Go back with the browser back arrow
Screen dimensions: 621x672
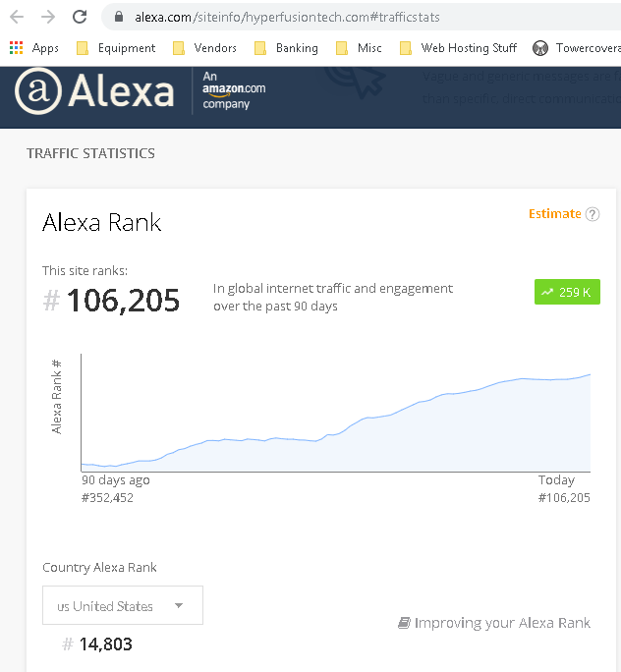tap(17, 17)
